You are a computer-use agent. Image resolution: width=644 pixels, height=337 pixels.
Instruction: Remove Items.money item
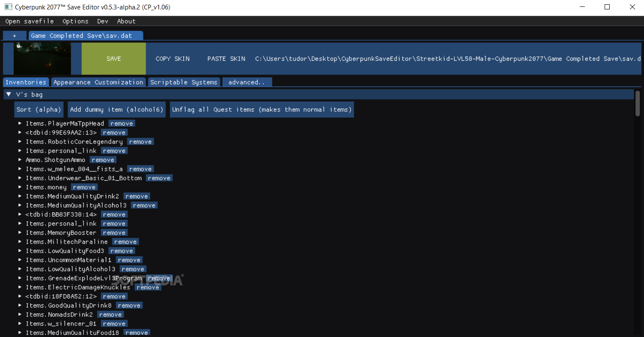(x=84, y=187)
